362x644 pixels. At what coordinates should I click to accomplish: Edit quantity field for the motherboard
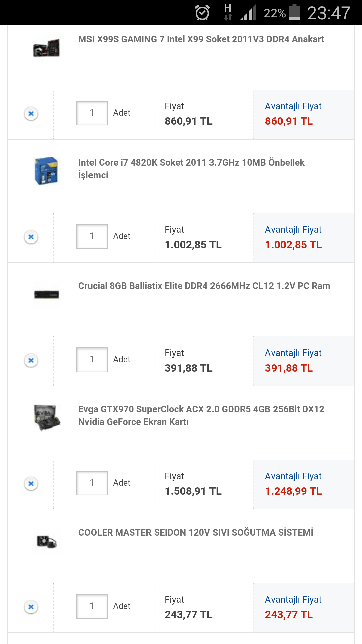tap(92, 113)
